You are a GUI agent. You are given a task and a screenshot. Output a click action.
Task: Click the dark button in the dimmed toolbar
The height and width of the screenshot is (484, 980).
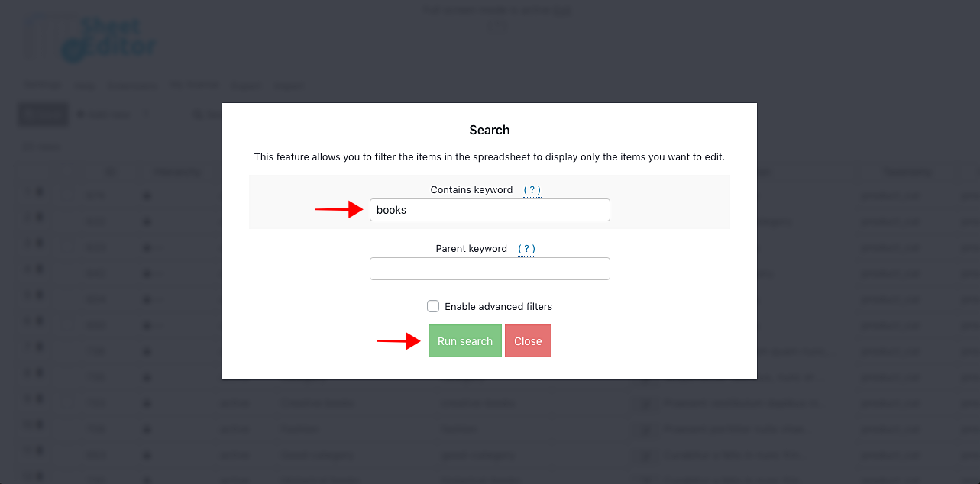pos(43,115)
